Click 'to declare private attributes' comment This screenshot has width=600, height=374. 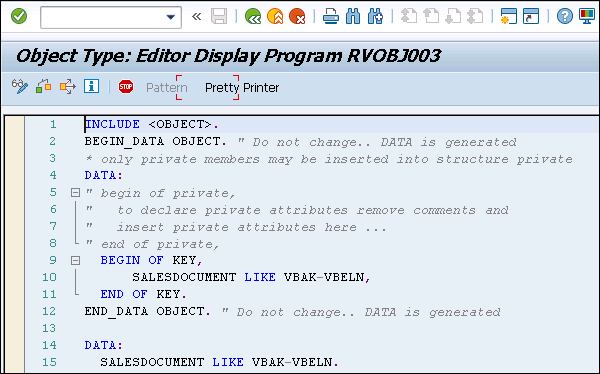(x=313, y=210)
